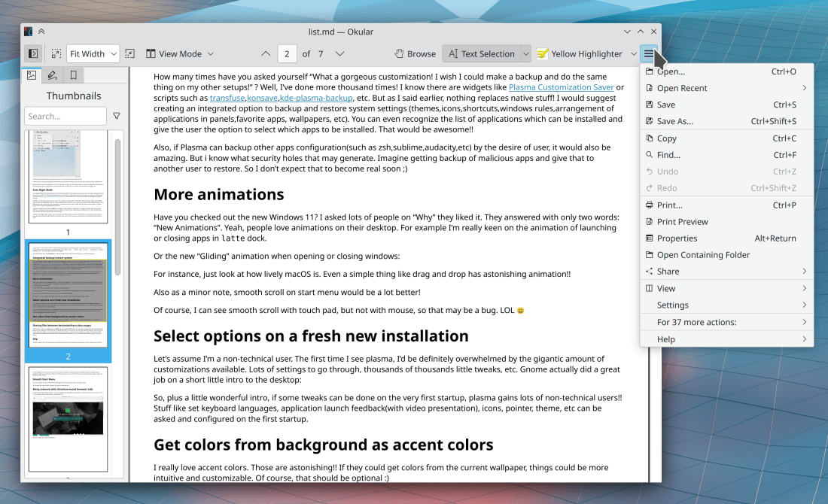Screen dimensions: 828x504
Task: Go to next page with down arrow
Action: tap(339, 53)
